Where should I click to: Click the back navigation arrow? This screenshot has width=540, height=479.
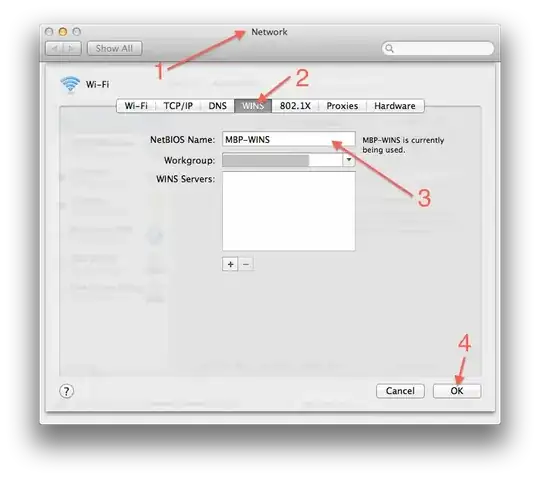pyautogui.click(x=55, y=49)
